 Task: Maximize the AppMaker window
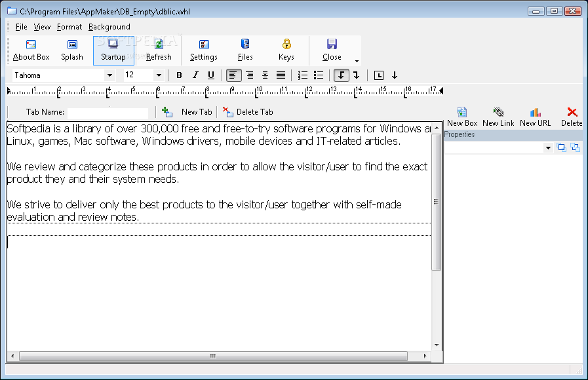[555, 11]
